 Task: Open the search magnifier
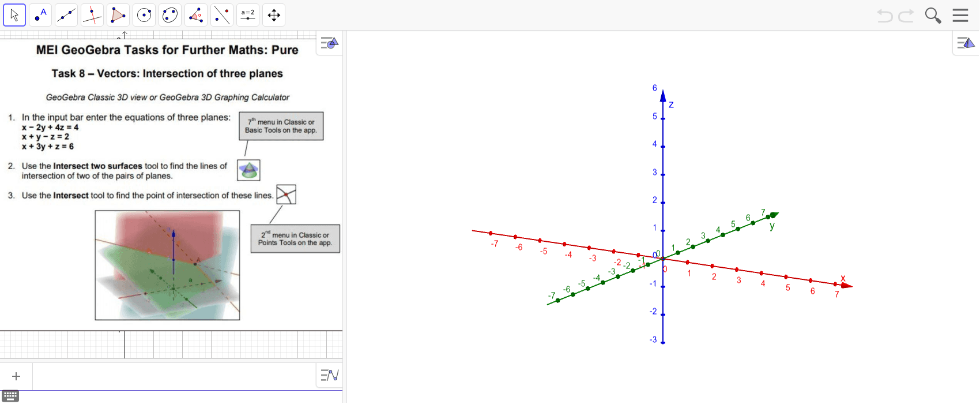tap(933, 16)
